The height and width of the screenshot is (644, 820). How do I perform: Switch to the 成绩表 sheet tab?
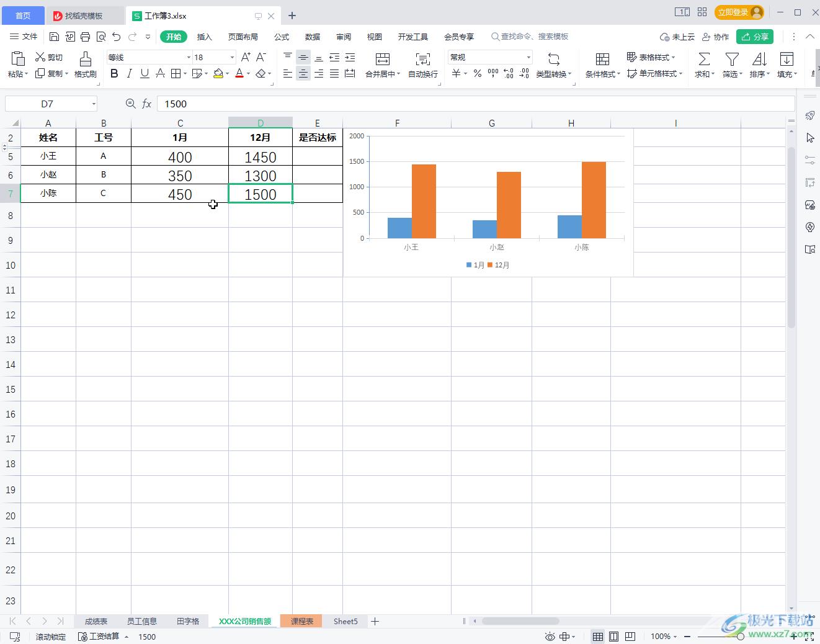(x=96, y=621)
